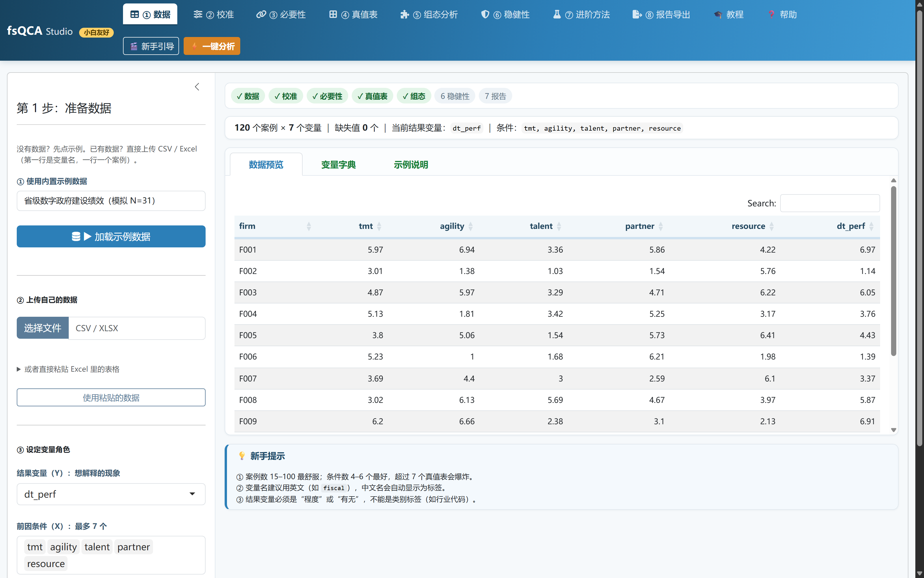Click the Search input field
Screen dimensions: 924x578
coord(830,203)
